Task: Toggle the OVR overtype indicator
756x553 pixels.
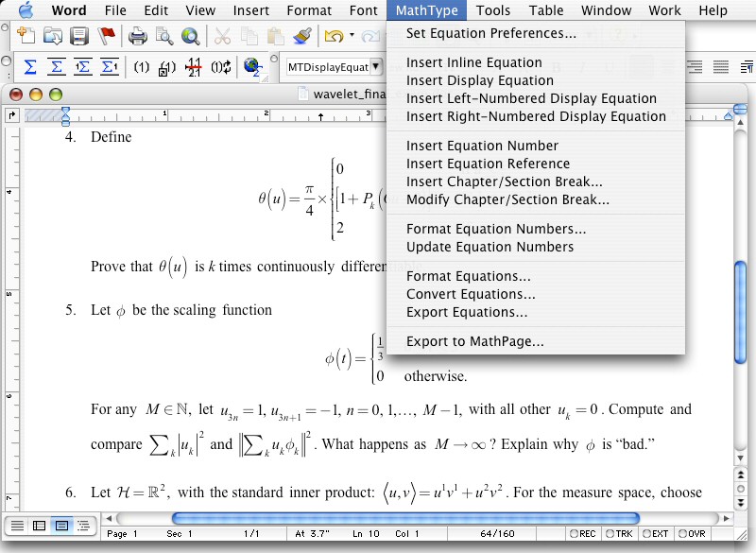Action: 692,534
